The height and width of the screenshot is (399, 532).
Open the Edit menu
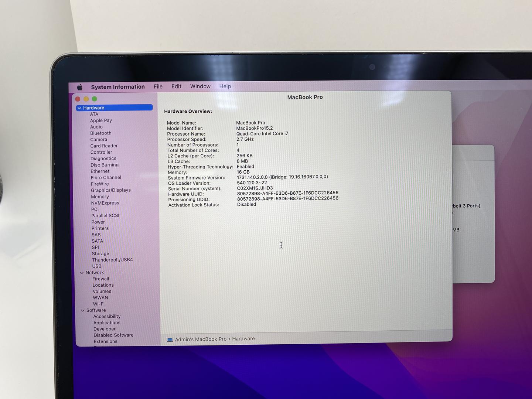[x=176, y=86]
